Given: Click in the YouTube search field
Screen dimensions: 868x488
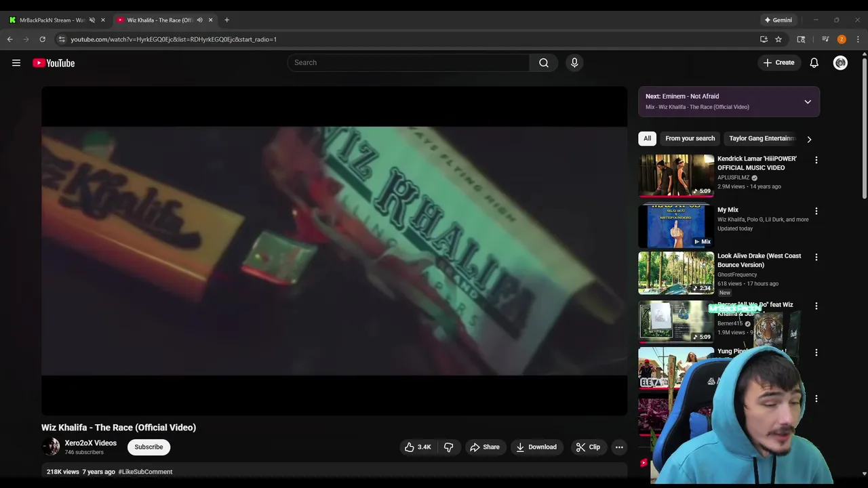Looking at the screenshot, I should [x=408, y=63].
